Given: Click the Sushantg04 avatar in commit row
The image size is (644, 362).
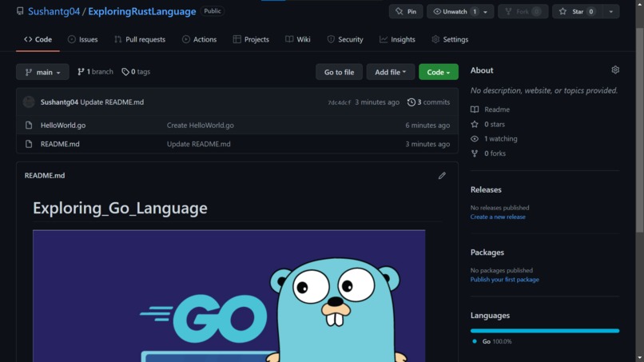Looking at the screenshot, I should (29, 102).
